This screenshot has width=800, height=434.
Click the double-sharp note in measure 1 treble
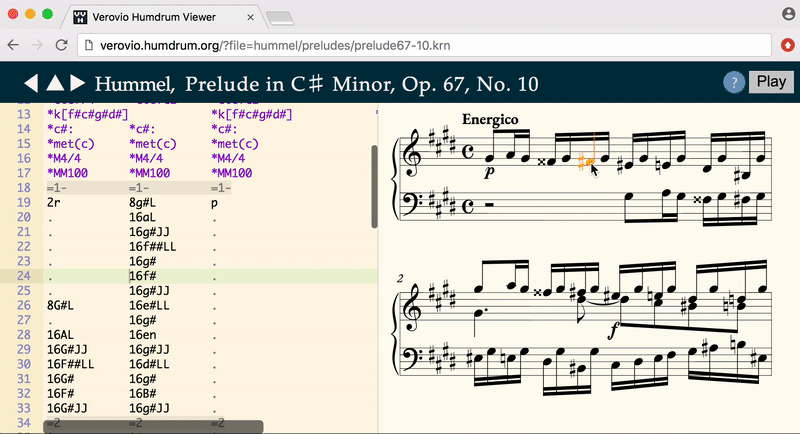[x=552, y=162]
